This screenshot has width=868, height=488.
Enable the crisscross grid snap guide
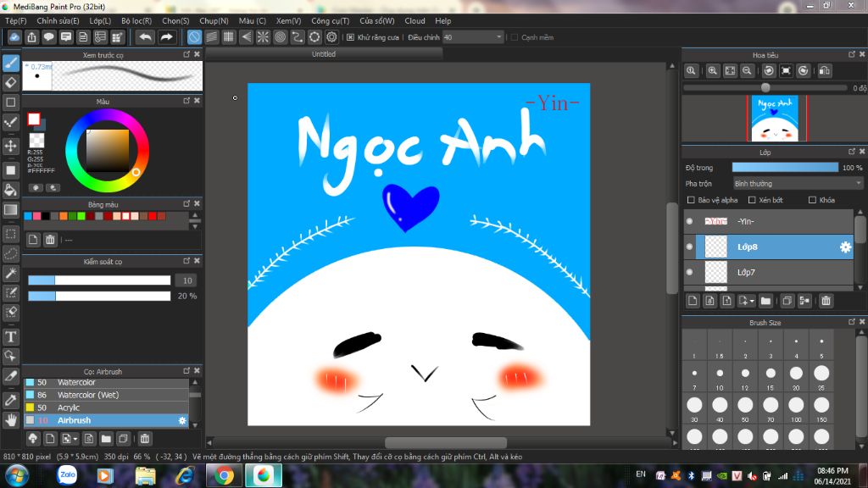pyautogui.click(x=229, y=37)
